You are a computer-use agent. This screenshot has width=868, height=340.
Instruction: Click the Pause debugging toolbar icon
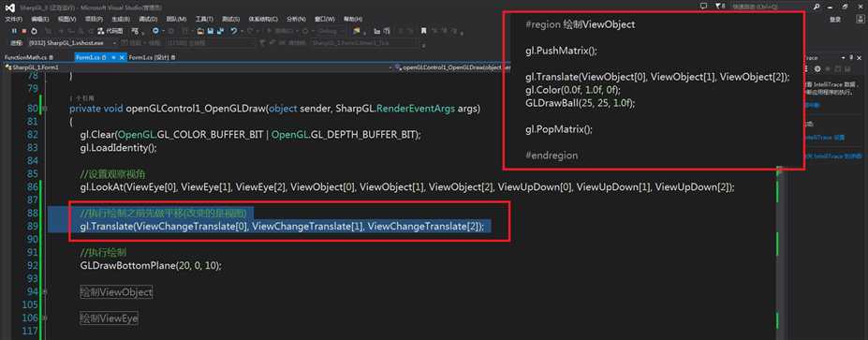14,31
